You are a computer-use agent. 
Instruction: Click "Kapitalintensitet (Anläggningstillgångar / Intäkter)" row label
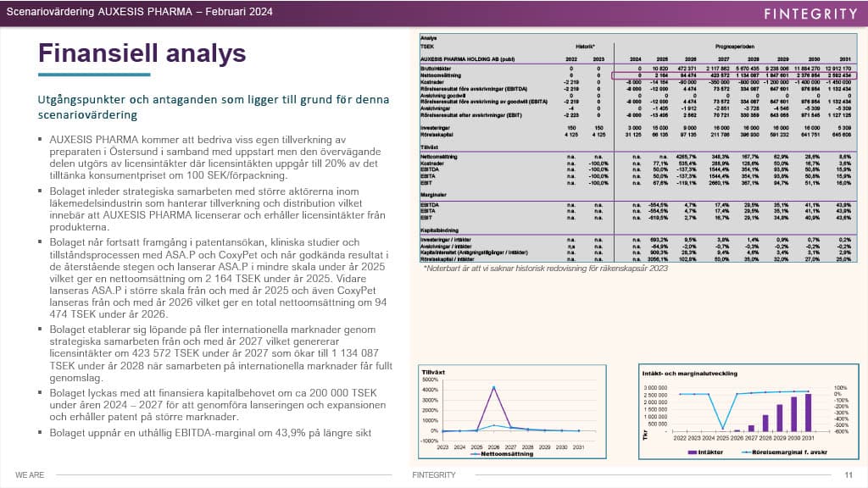pyautogui.click(x=474, y=252)
